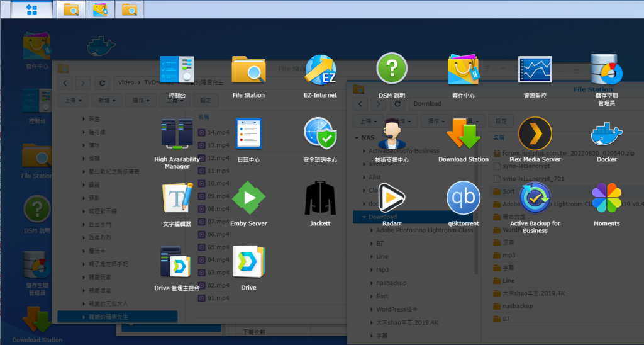Open the Jackett app icon
Screen dimensions: 644x345
click(x=320, y=198)
